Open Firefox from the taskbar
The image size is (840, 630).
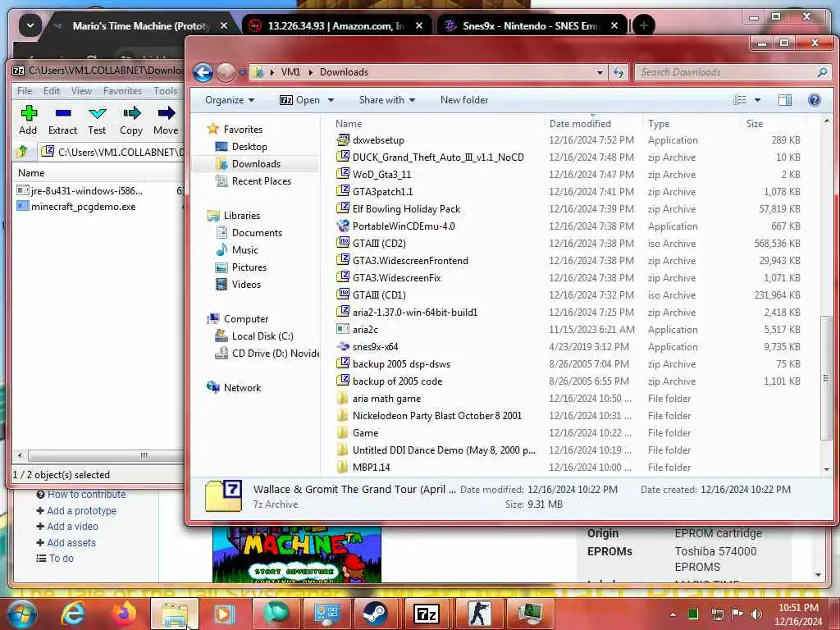click(123, 614)
